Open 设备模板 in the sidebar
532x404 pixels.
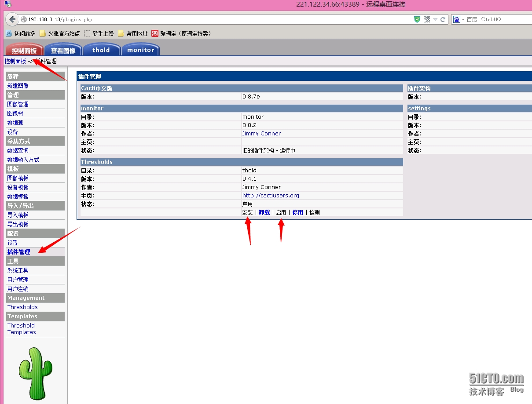pyautogui.click(x=18, y=187)
